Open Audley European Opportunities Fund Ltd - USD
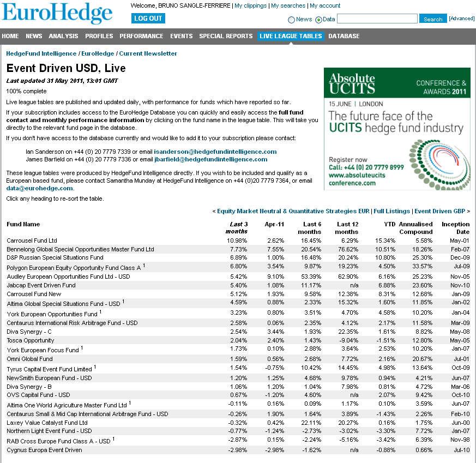 [x=68, y=276]
